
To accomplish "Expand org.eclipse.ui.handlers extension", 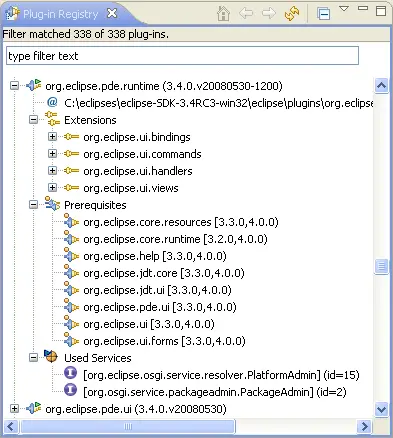I will [52, 171].
